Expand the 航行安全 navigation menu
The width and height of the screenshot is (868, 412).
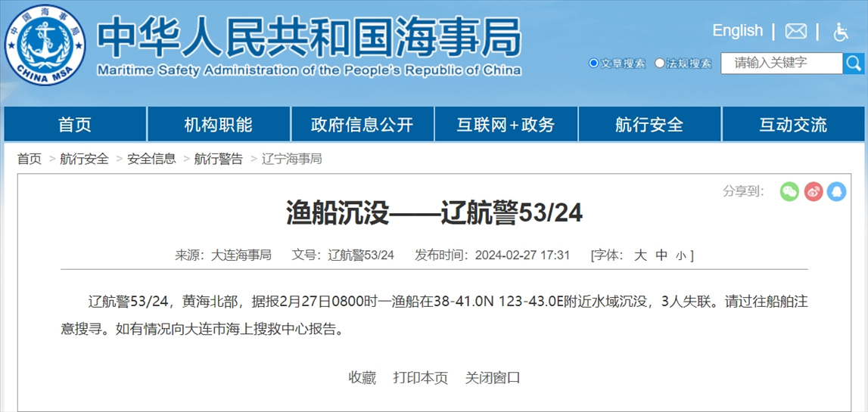(x=649, y=125)
